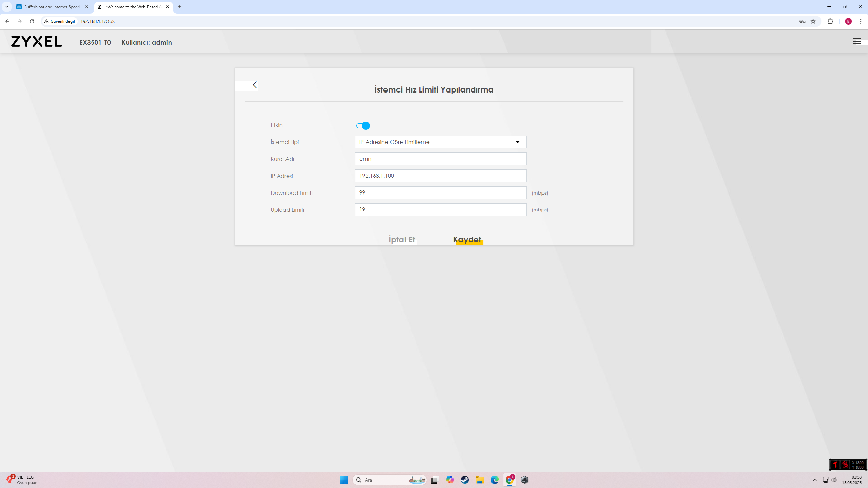Switch to the Bufferbloat and Internet Speed tab
The image size is (868, 488).
(x=52, y=7)
